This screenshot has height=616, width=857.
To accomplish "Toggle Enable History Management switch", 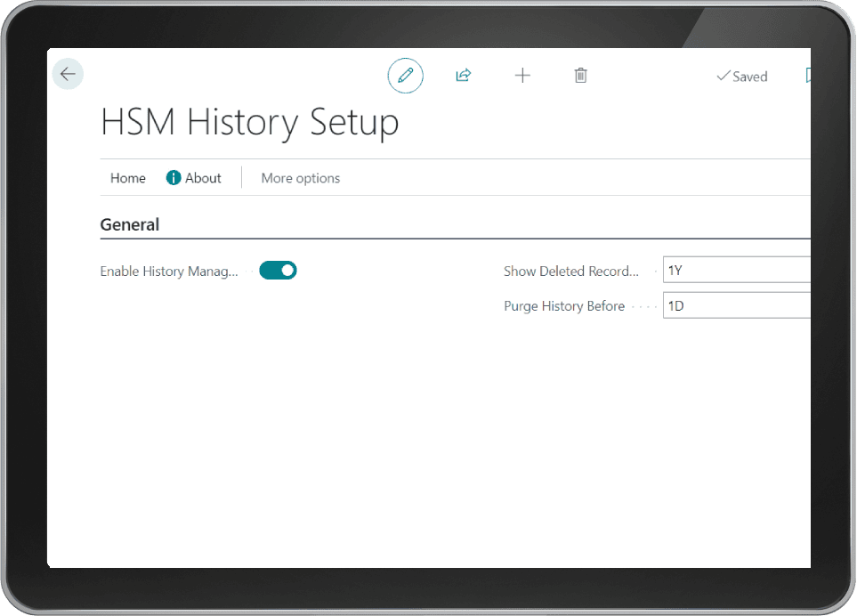I will coord(279,271).
